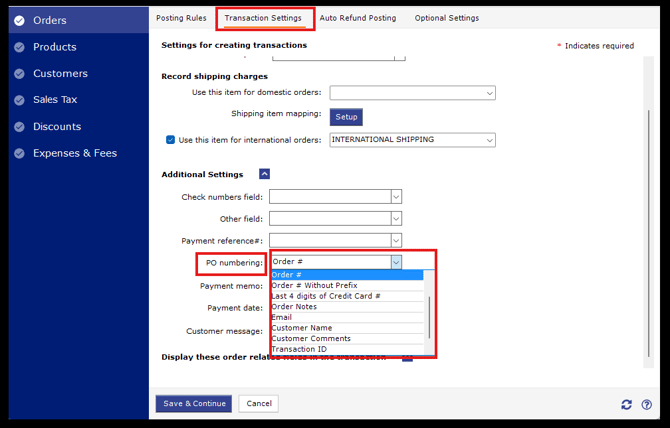Viewport: 670px width, 428px height.
Task: Click the Setup button for shipping mapping
Action: click(346, 117)
